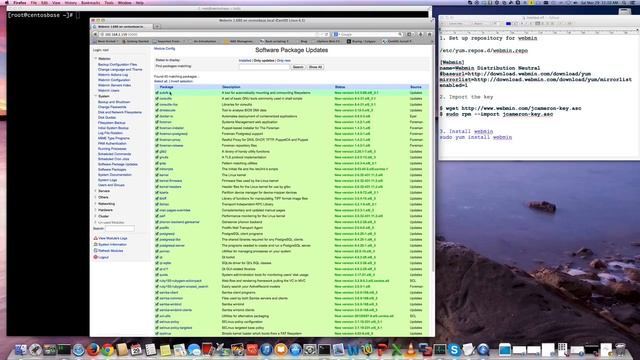Open Microsoft Word icon in Dock
This screenshot has width=640, height=360.
pyautogui.click(x=353, y=350)
